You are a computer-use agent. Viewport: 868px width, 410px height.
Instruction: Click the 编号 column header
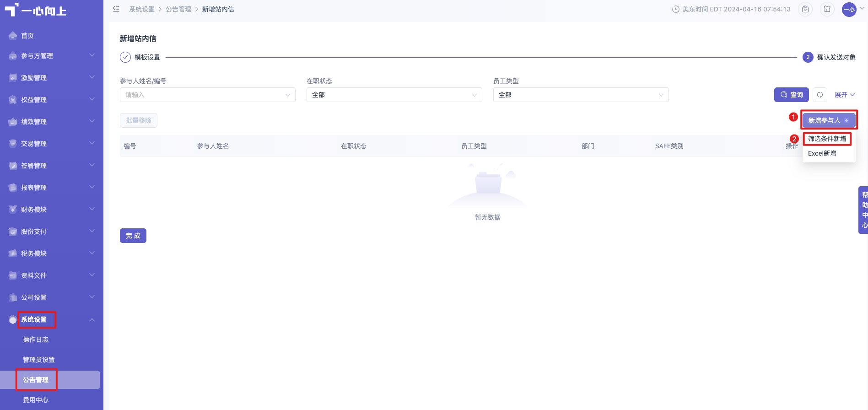coord(130,146)
